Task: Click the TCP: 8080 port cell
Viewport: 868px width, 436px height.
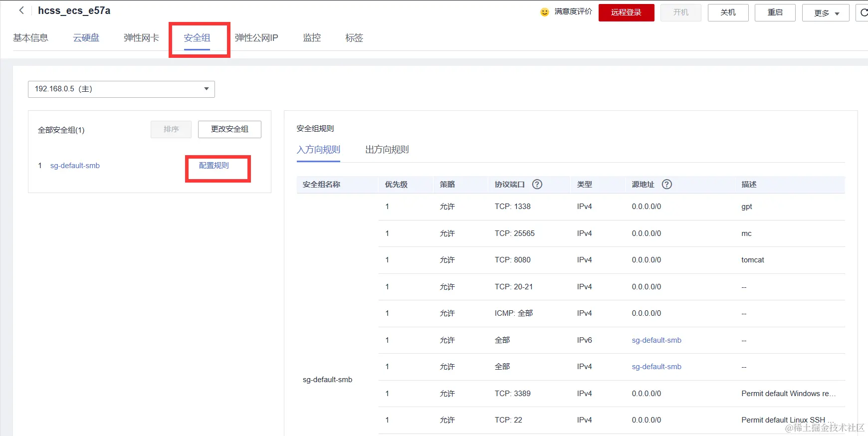Action: tap(513, 260)
